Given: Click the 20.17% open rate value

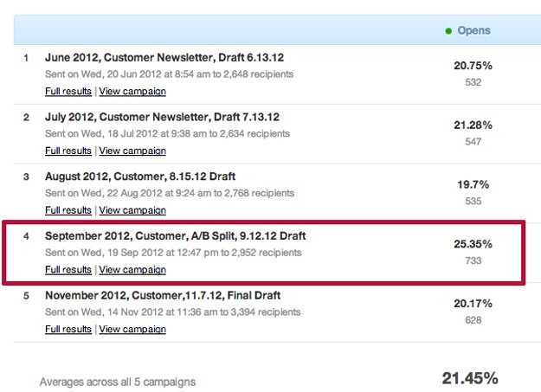Looking at the screenshot, I should click(473, 304).
